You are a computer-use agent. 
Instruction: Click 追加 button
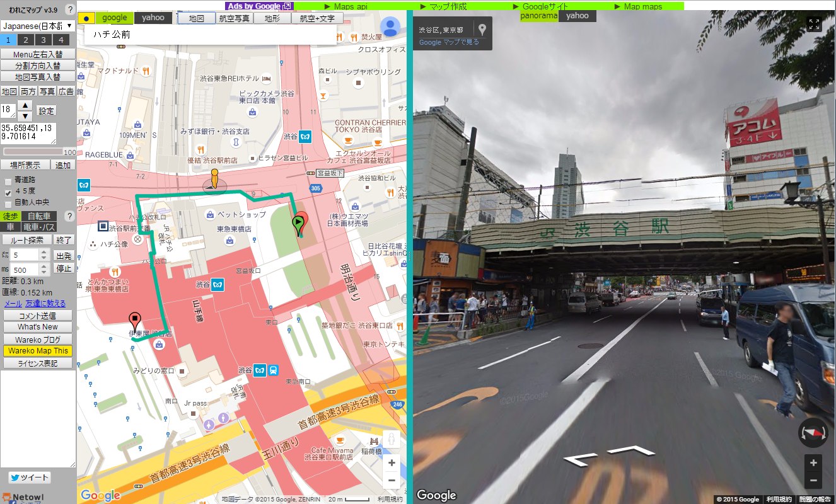(63, 165)
